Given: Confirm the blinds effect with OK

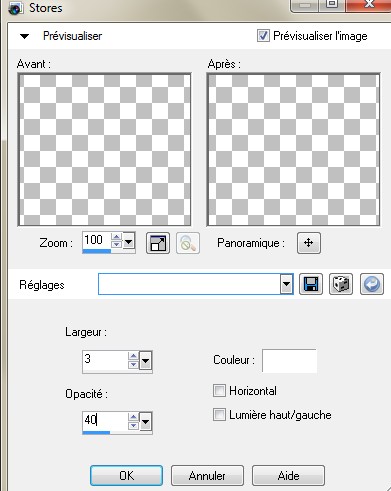Looking at the screenshot, I should (126, 476).
